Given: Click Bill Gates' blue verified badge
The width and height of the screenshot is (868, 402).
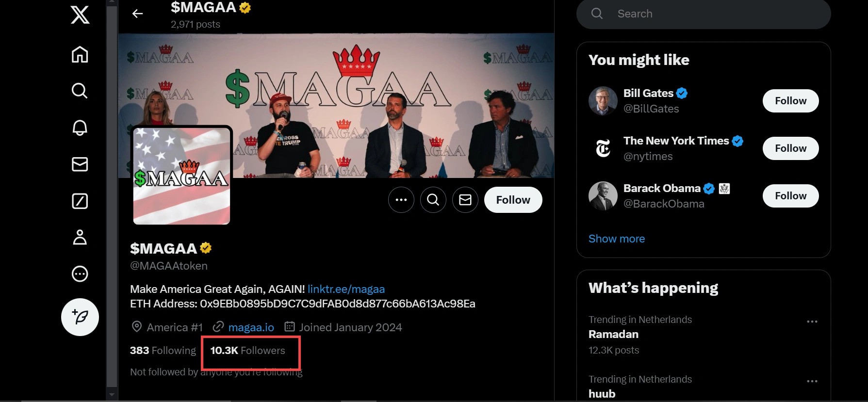Looking at the screenshot, I should [682, 93].
